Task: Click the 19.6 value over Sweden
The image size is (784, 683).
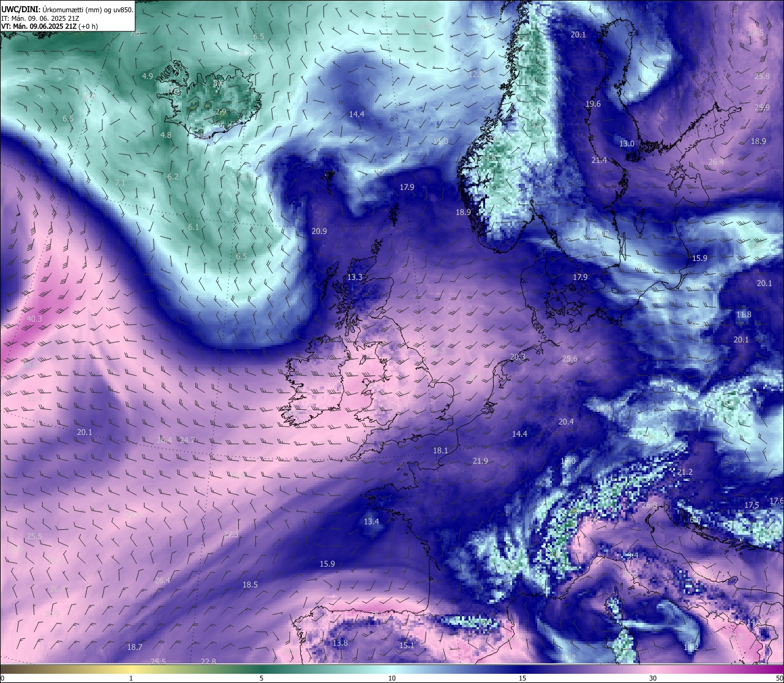Action: pos(593,104)
